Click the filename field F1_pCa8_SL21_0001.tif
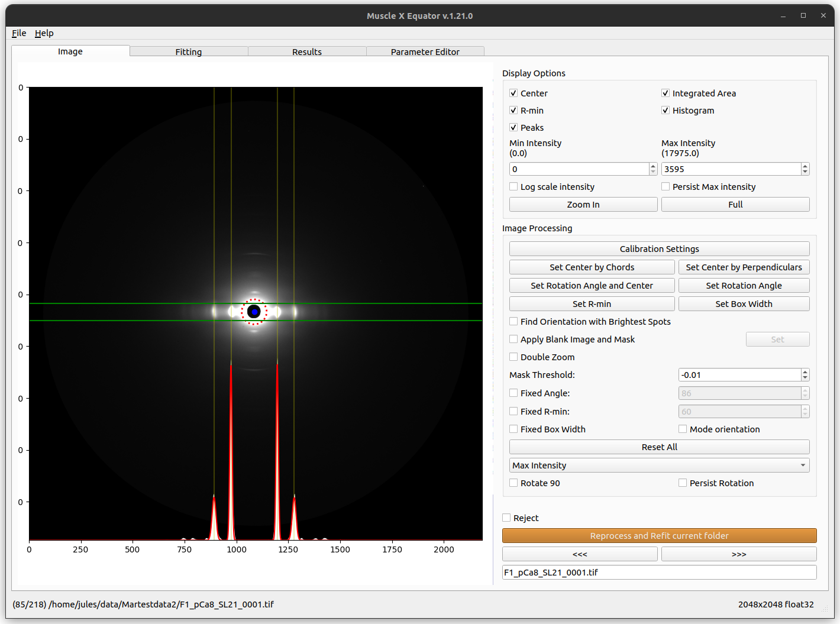The width and height of the screenshot is (840, 624). pos(659,573)
